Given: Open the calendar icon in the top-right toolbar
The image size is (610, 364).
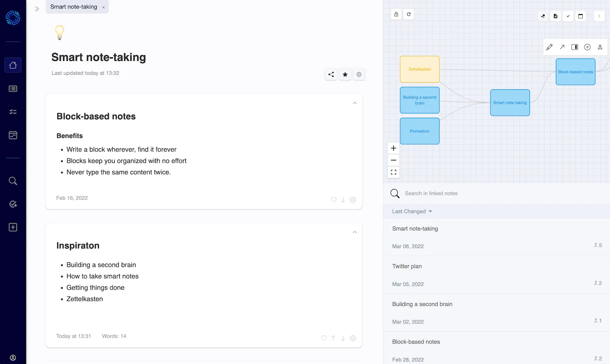Looking at the screenshot, I should tap(581, 16).
